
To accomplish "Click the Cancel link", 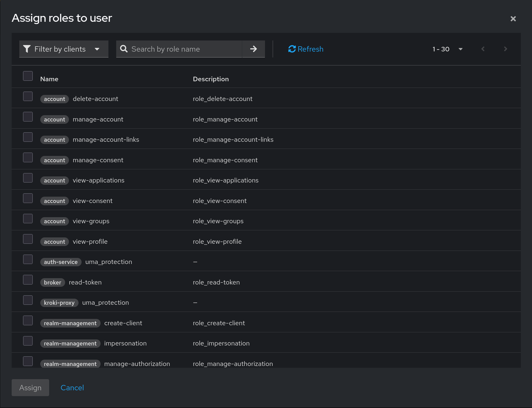I will [x=72, y=387].
